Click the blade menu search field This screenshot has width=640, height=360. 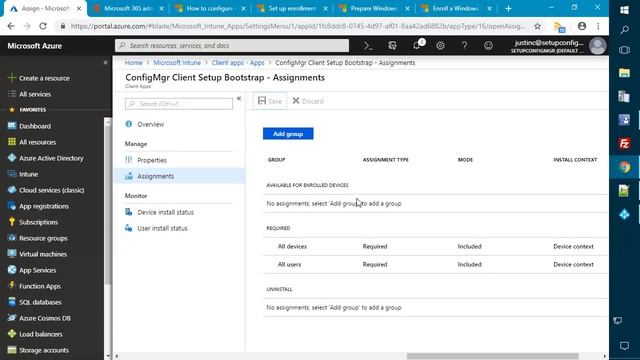pyautogui.click(x=179, y=104)
